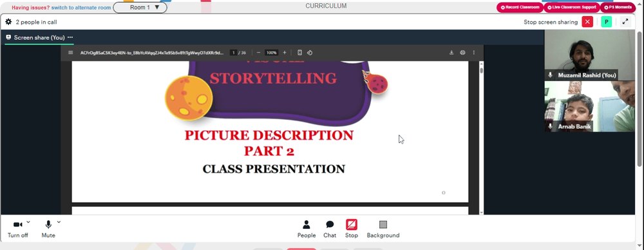644x250 pixels.
Task: Download the PDF using the download icon
Action: [x=451, y=53]
